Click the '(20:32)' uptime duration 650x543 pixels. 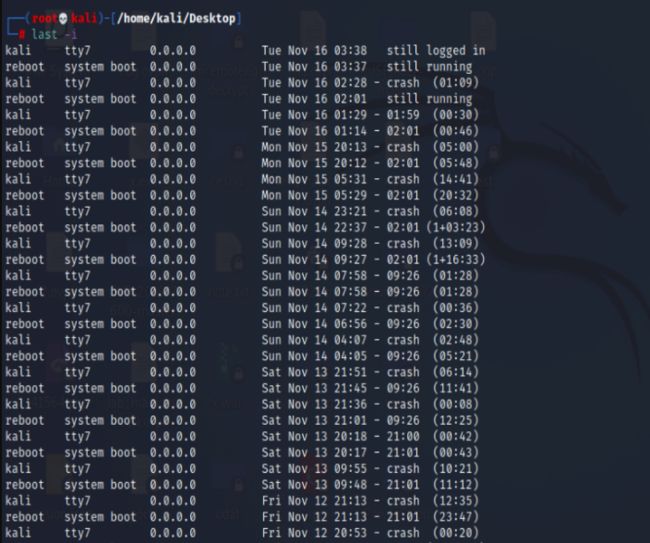[456, 196]
